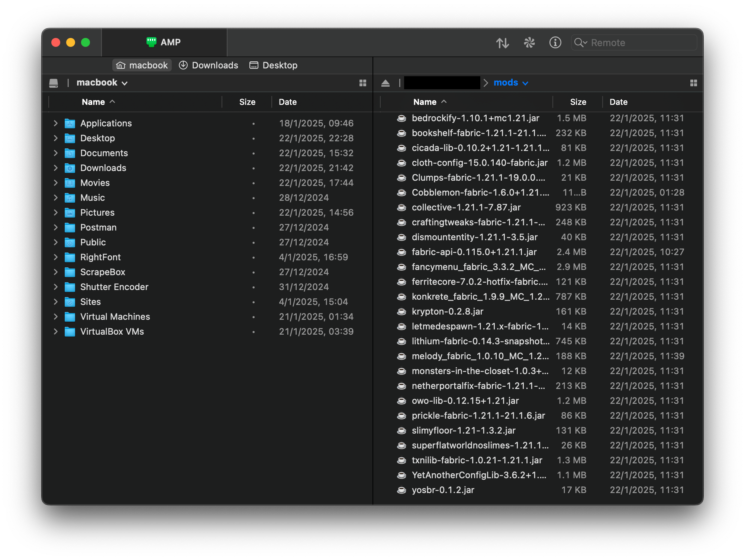
Task: Click the activity pinwheel icon
Action: tap(529, 43)
